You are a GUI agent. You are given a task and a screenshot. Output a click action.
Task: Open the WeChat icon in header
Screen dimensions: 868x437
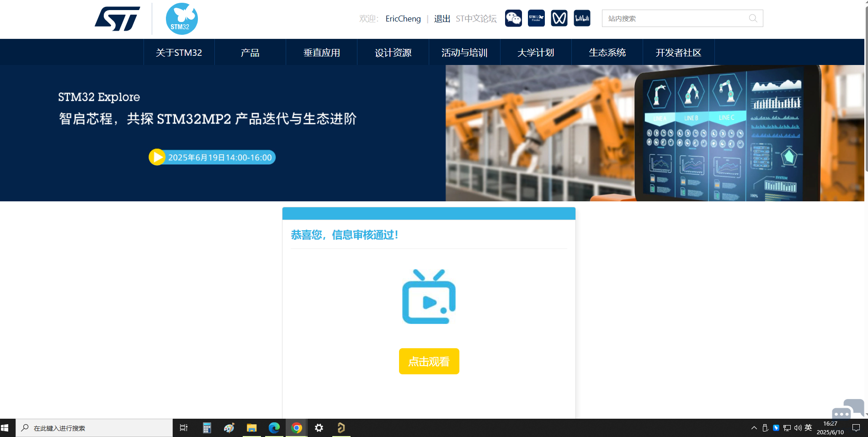pos(513,18)
